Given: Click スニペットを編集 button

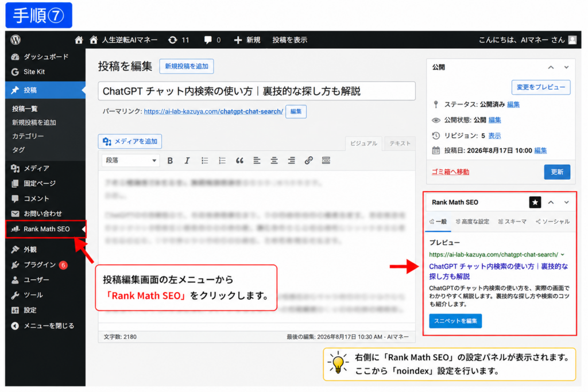Looking at the screenshot, I should coord(455,321).
